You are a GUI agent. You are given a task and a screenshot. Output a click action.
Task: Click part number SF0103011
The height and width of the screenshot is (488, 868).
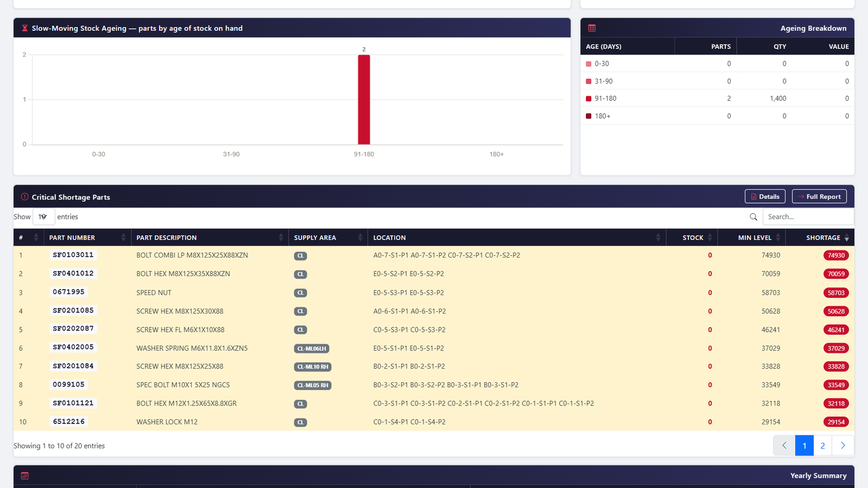coord(73,255)
